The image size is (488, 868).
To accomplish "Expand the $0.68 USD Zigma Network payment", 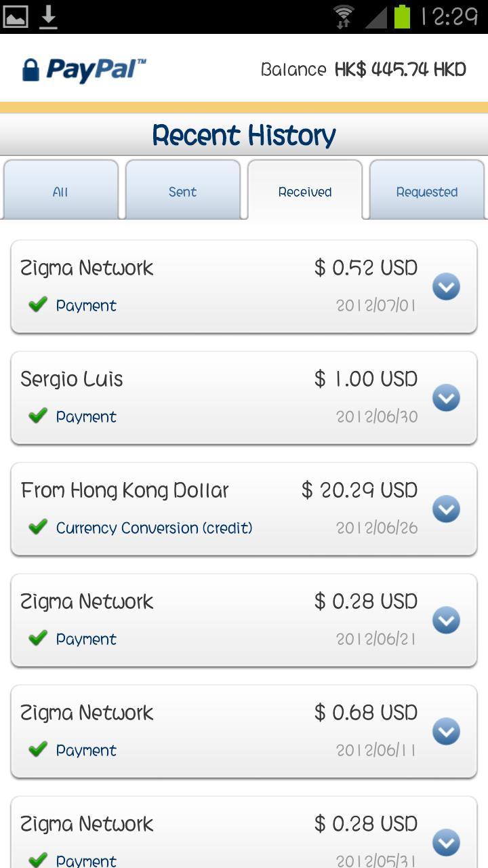I will click(446, 732).
